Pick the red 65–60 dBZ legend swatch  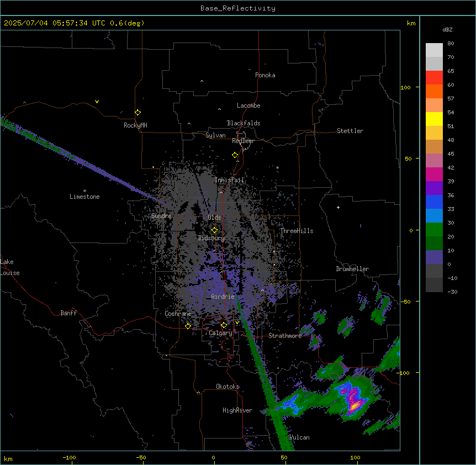click(434, 77)
